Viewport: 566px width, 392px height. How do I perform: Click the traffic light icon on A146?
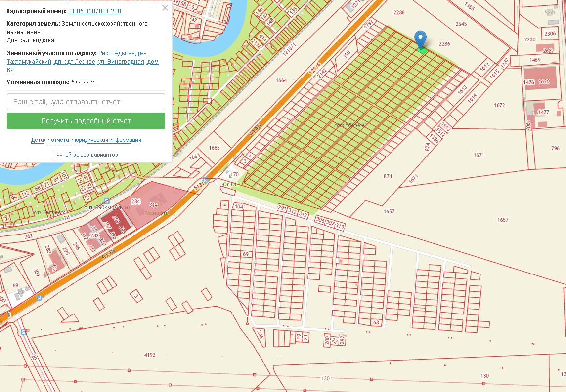[x=9, y=314]
